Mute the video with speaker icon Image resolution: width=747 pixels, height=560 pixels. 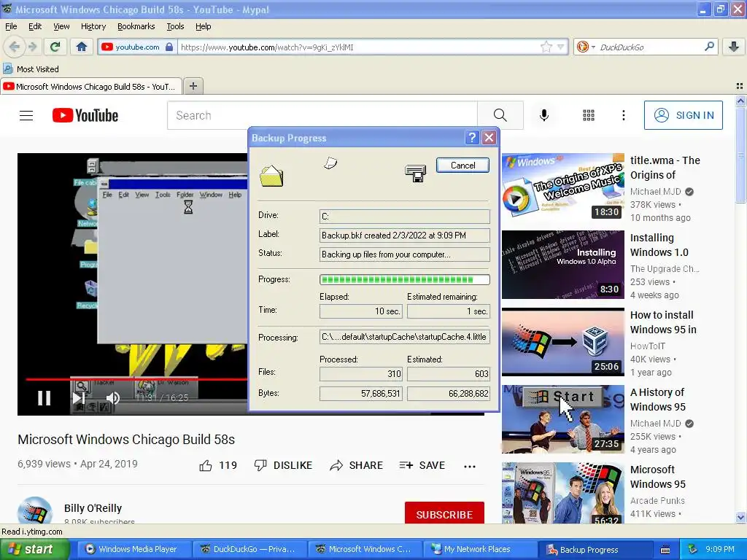tap(112, 397)
